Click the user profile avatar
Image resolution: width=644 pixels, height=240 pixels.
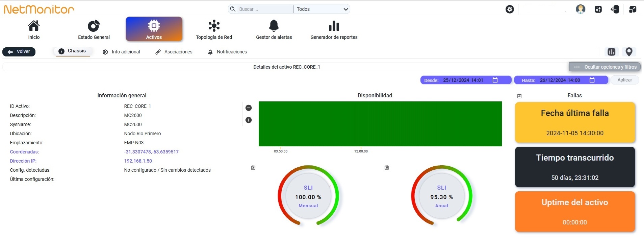[581, 9]
